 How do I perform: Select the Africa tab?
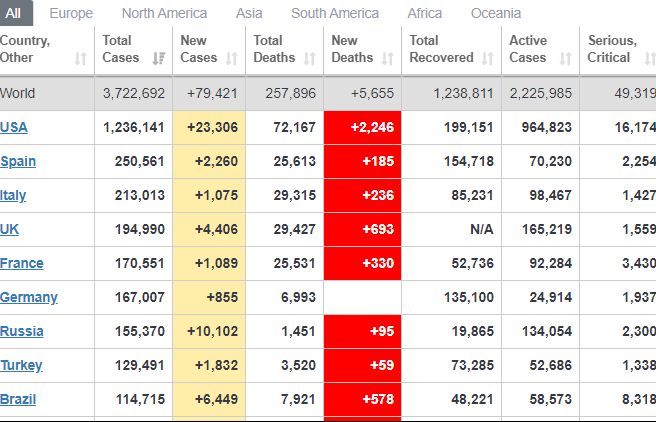(425, 13)
